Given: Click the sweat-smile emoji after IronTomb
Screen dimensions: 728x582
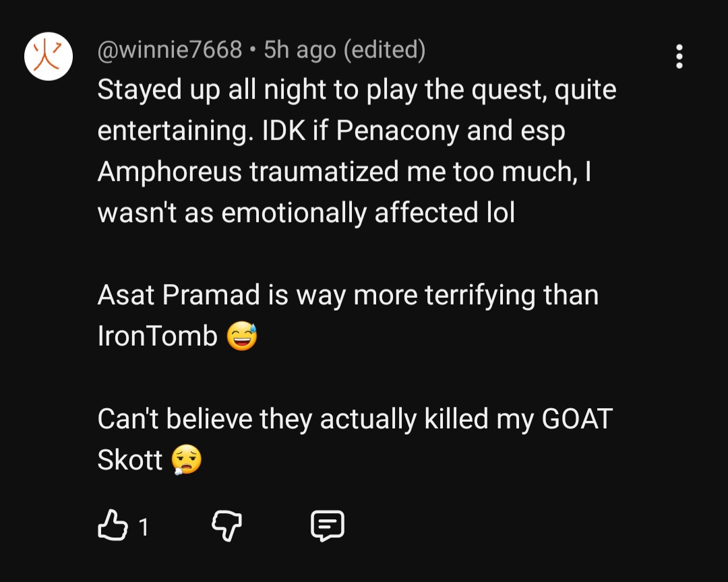Looking at the screenshot, I should pos(242,335).
